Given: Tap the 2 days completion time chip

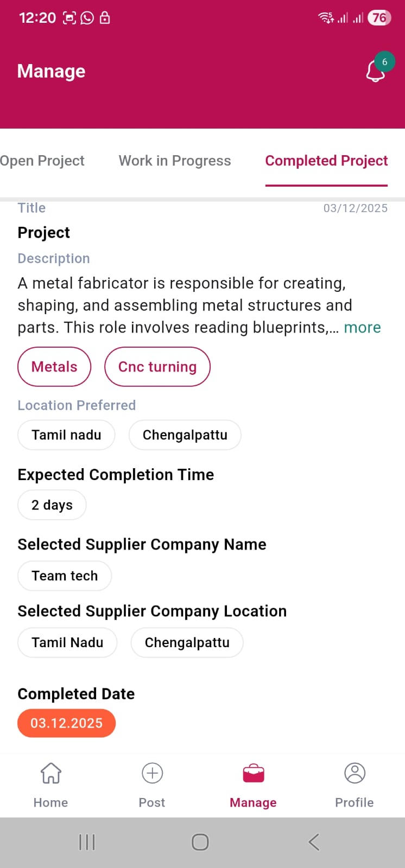Looking at the screenshot, I should click(x=52, y=505).
